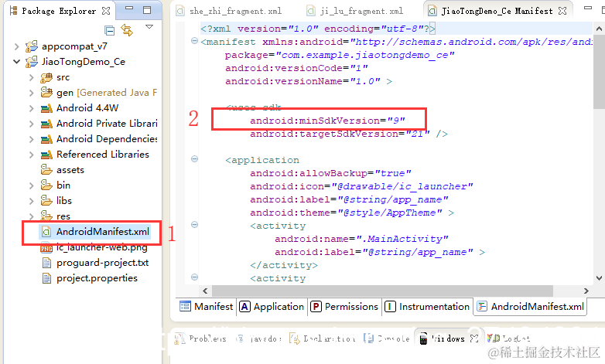Screen dimensions: 605x364
Task: Switch to ji_lu_fragment.xml editor tab
Action: (355, 11)
